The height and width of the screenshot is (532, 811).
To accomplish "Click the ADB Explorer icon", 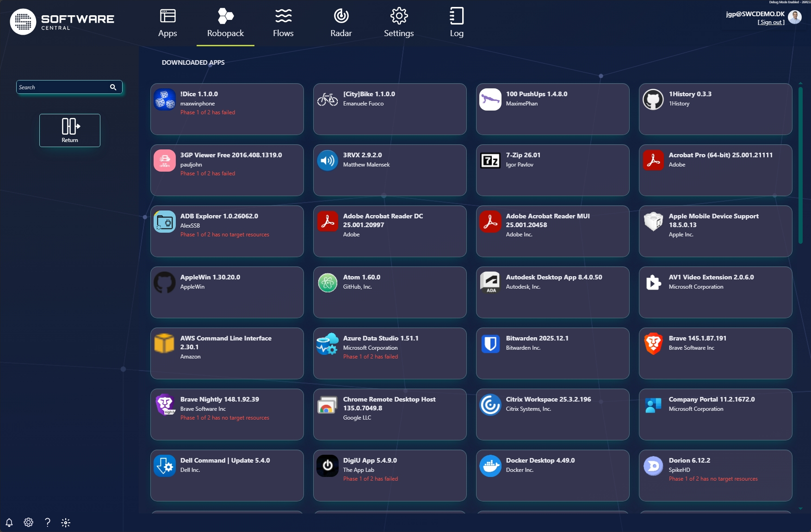I will point(165,222).
